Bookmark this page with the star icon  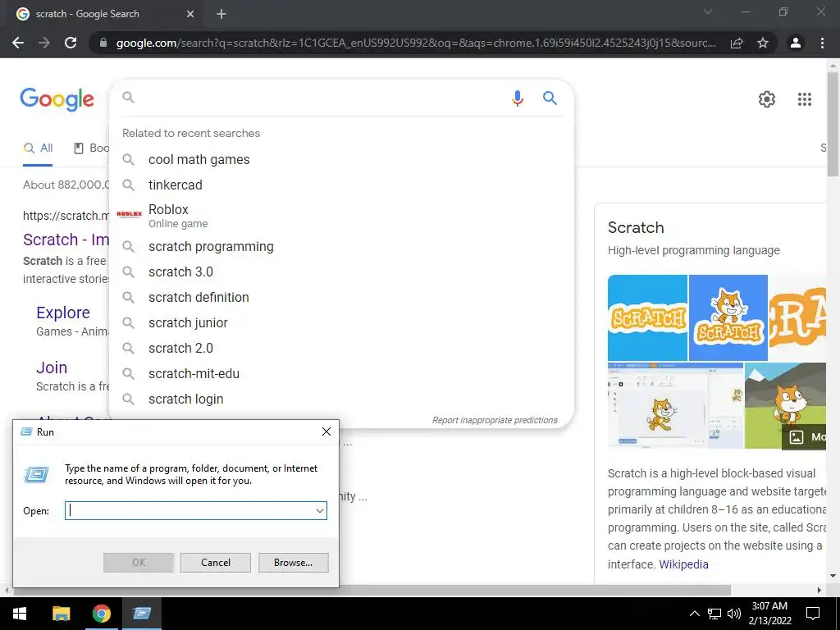(763, 43)
